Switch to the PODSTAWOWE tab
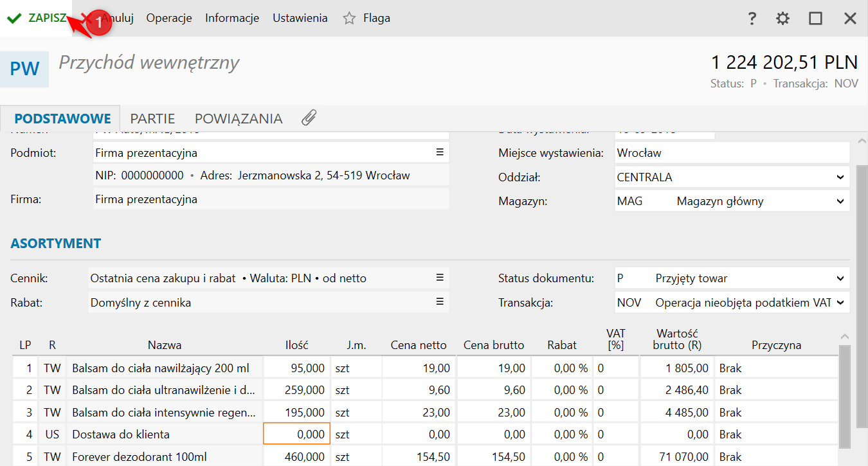Viewport: 868px width, 466px height. pos(62,119)
